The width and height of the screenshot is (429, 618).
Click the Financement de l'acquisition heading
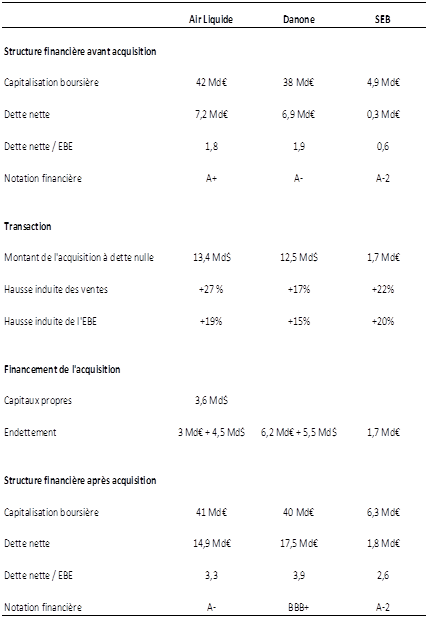pyautogui.click(x=62, y=369)
